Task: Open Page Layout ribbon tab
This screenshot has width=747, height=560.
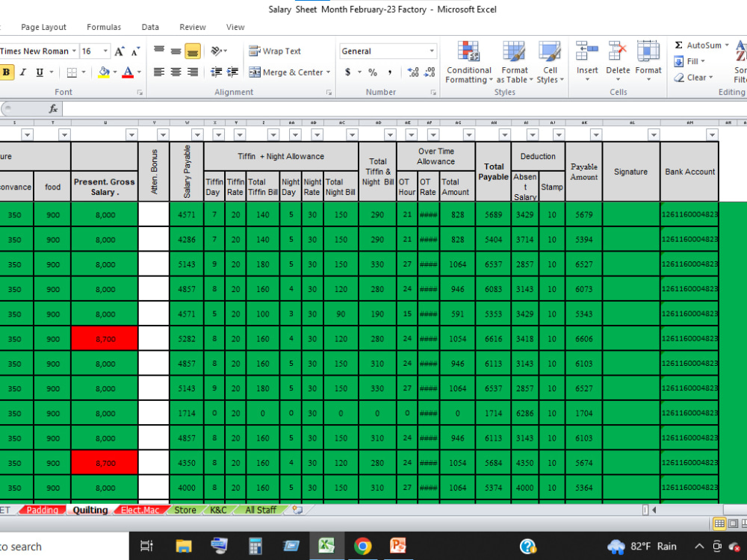Action: point(43,27)
